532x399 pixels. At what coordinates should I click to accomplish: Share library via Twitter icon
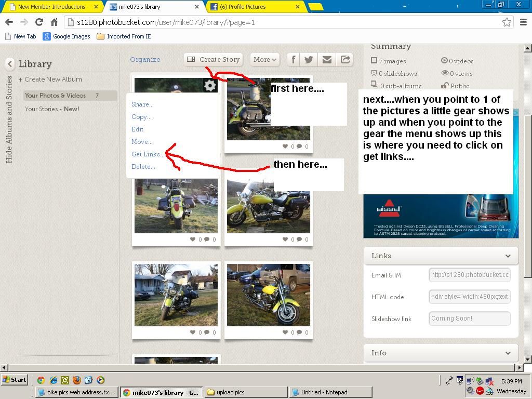click(309, 60)
